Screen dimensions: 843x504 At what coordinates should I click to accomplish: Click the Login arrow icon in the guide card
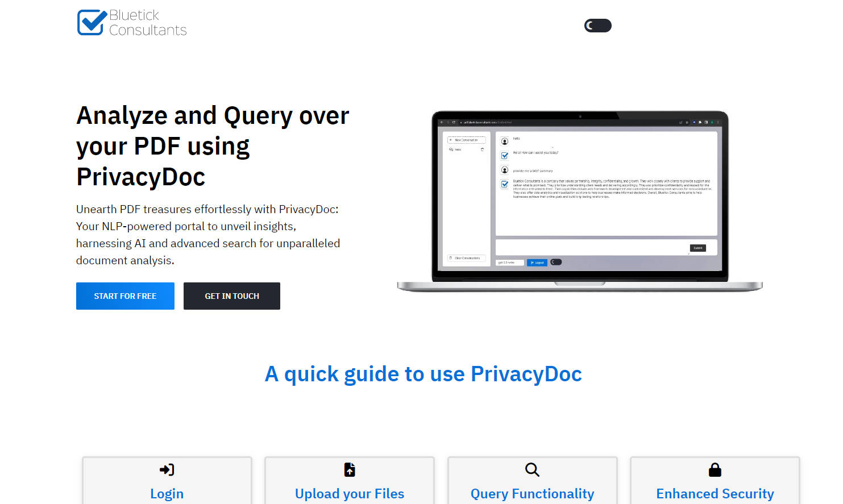tap(167, 469)
